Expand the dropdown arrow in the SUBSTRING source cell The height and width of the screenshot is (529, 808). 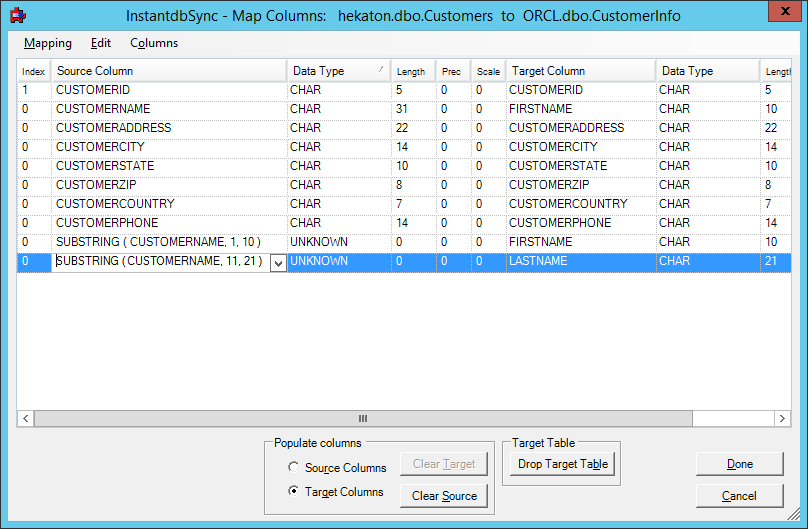click(278, 263)
